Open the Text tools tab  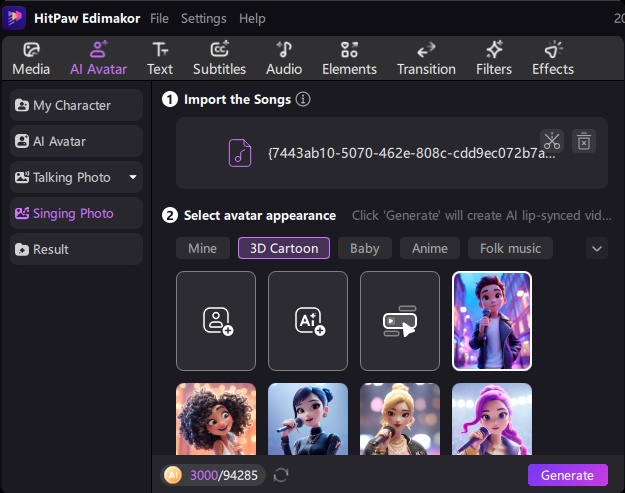[x=160, y=59]
